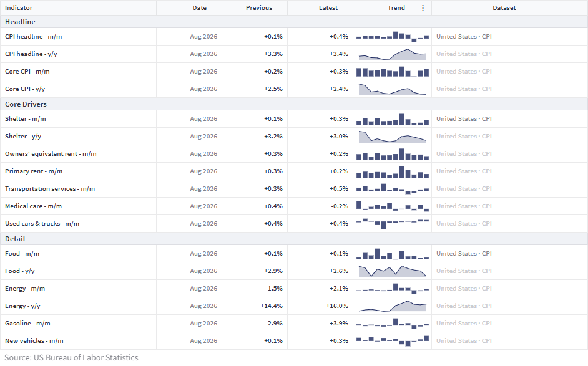
Task: Select the 'Food - m/m' indicator label
Action: point(22,254)
